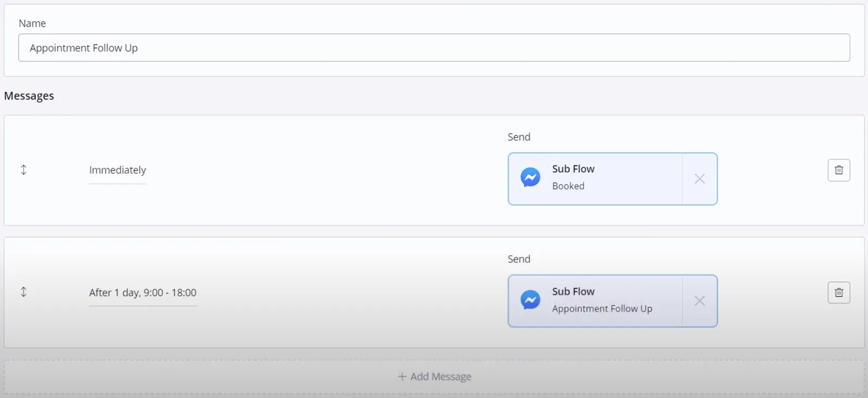
Task: Click the Messenger icon on Appointment Follow Up card
Action: [530, 300]
